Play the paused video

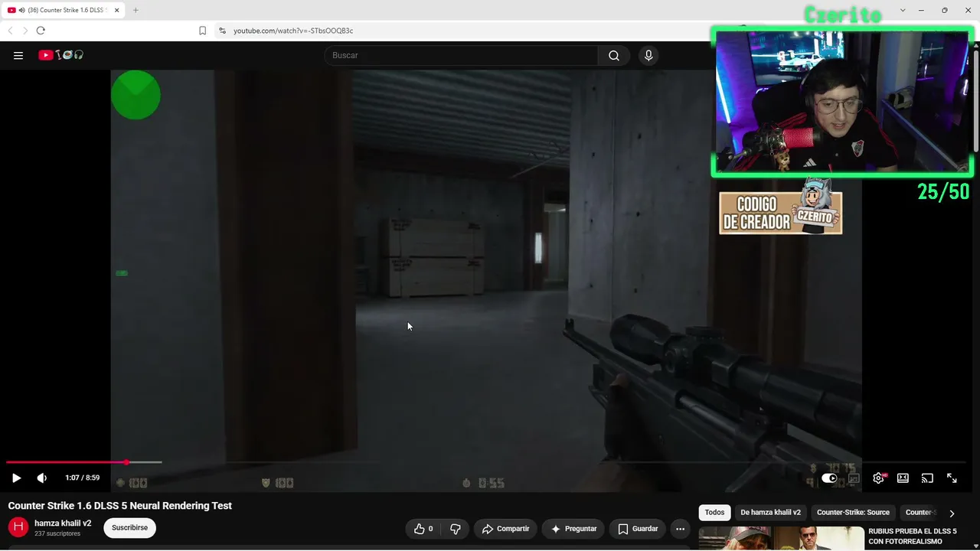tap(16, 478)
